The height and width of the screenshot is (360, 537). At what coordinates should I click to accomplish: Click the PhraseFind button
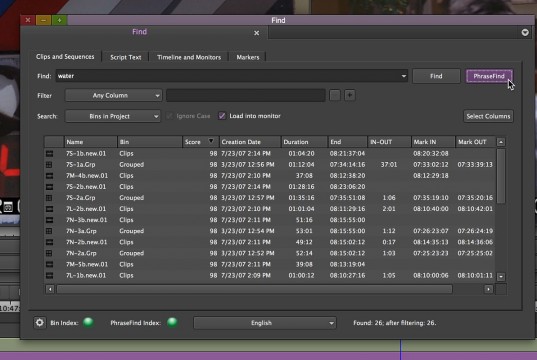489,76
